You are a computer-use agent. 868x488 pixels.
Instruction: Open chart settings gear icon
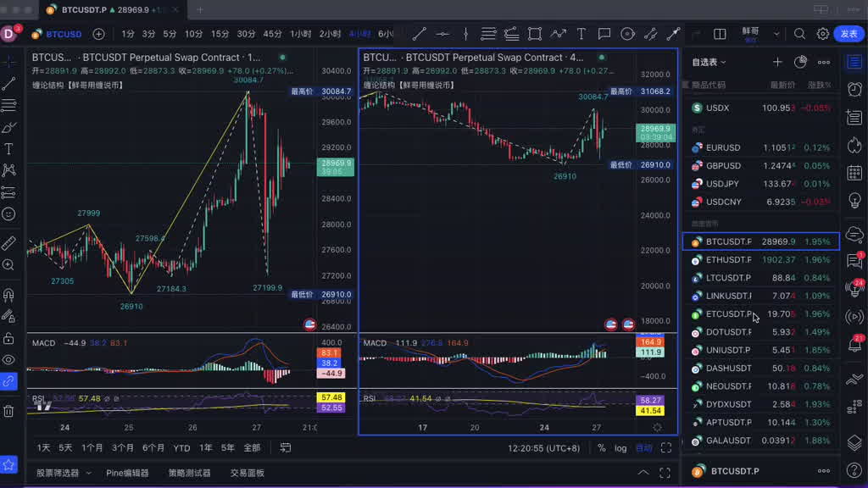point(823,34)
